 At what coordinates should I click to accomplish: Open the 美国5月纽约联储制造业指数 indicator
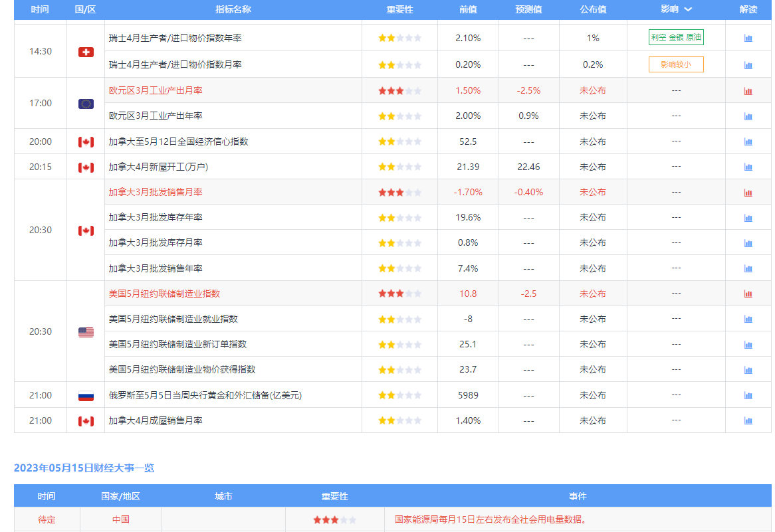click(x=165, y=294)
